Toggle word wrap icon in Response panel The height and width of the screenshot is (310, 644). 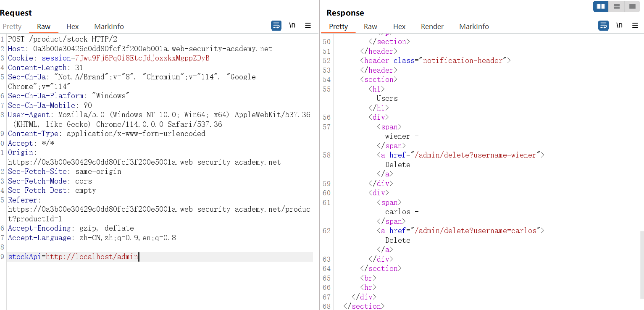point(603,26)
